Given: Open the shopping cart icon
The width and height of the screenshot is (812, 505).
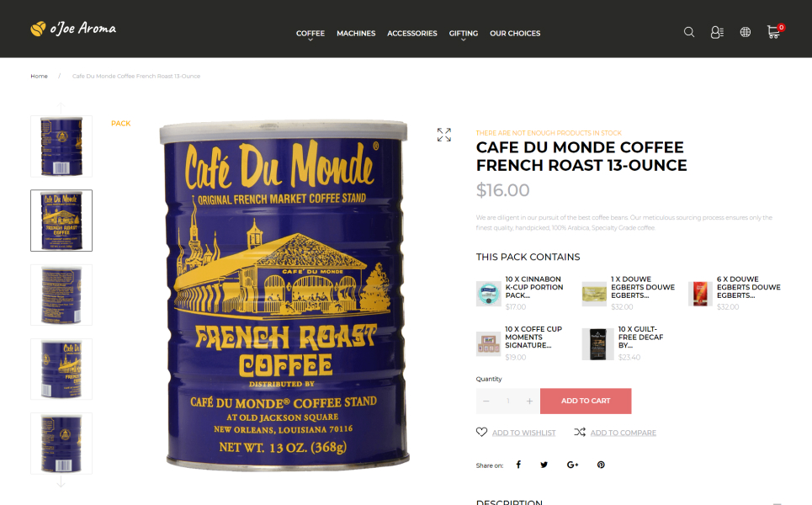Looking at the screenshot, I should coord(775,31).
